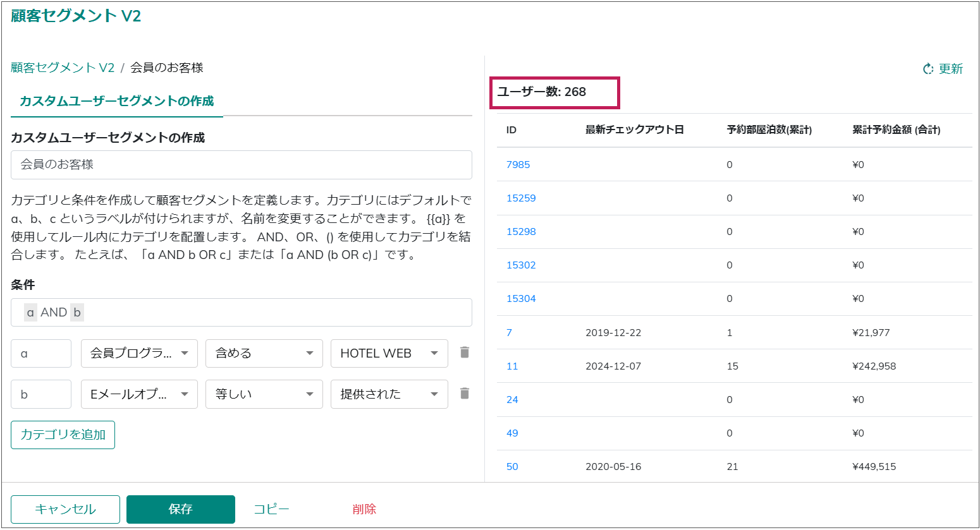Delete category b row with trash icon
This screenshot has width=980, height=530.
(465, 394)
